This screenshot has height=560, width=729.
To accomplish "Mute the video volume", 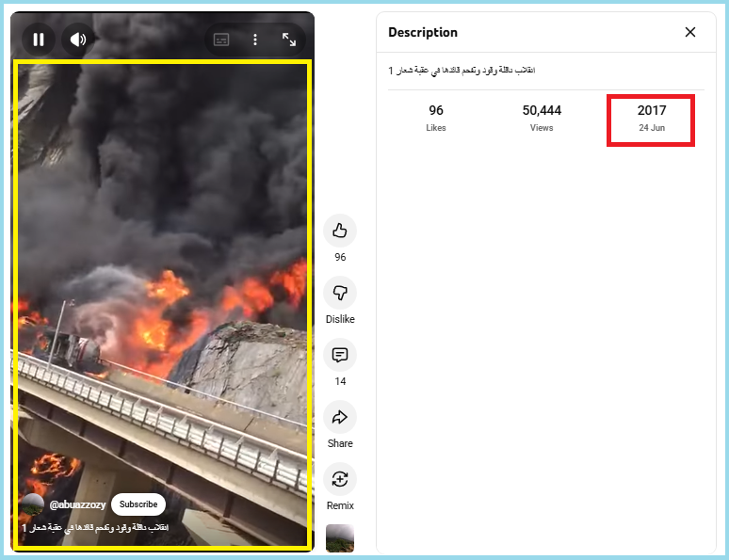I will coord(78,40).
